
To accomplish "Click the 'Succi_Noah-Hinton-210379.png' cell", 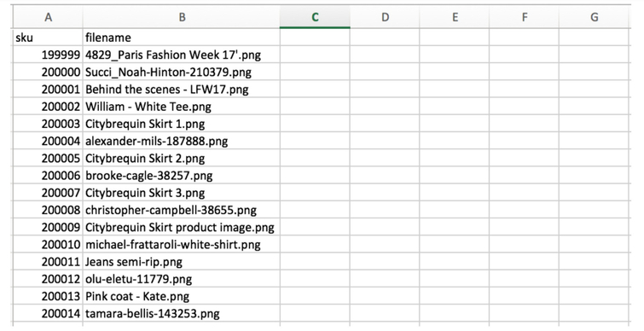I will click(x=182, y=72).
